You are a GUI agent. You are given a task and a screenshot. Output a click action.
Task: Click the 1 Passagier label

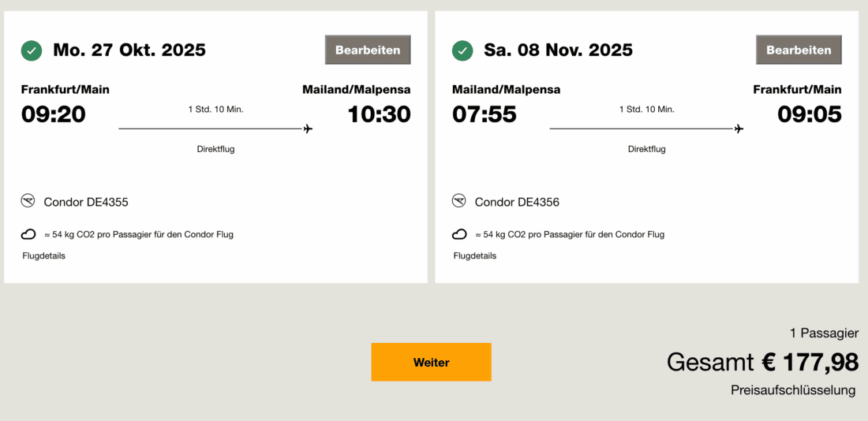pyautogui.click(x=824, y=333)
